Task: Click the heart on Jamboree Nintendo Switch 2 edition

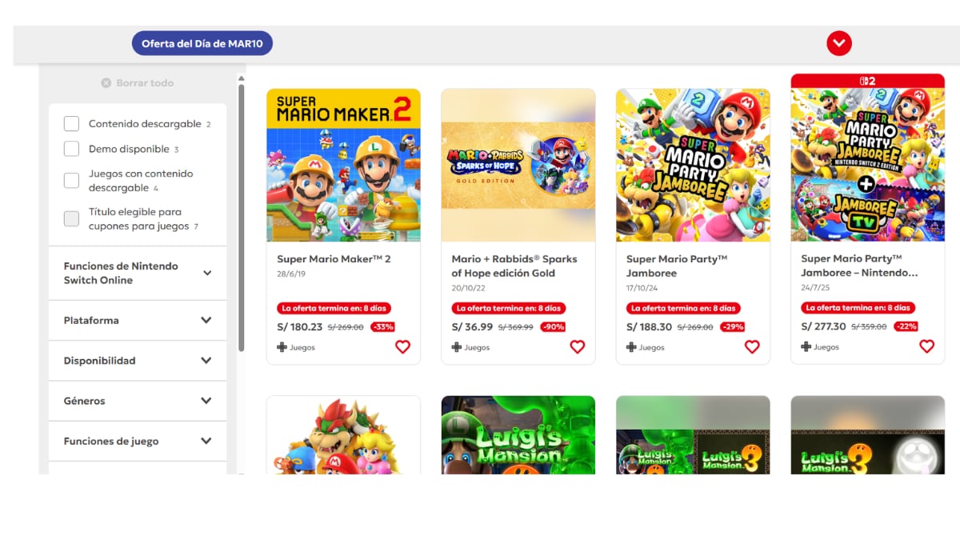Action: (926, 346)
